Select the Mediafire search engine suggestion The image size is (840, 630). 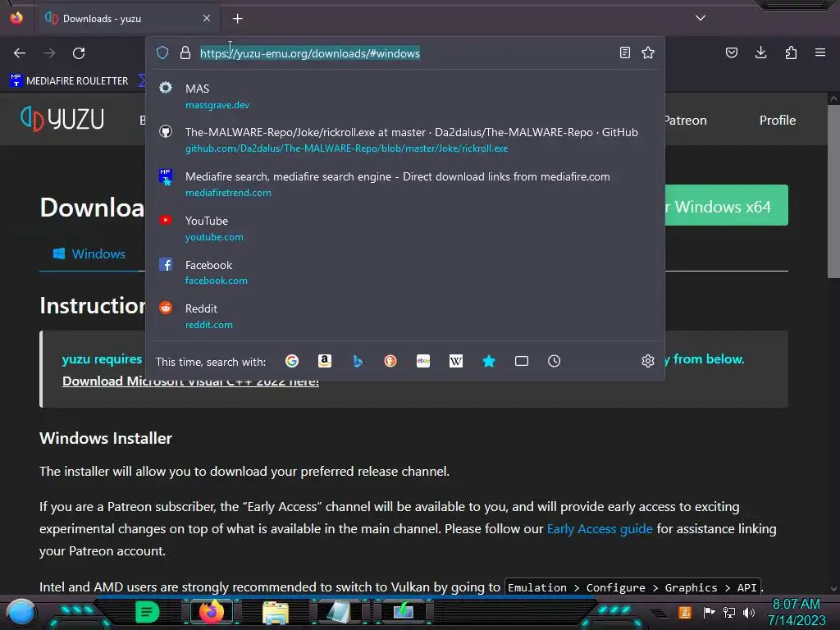coord(405,184)
